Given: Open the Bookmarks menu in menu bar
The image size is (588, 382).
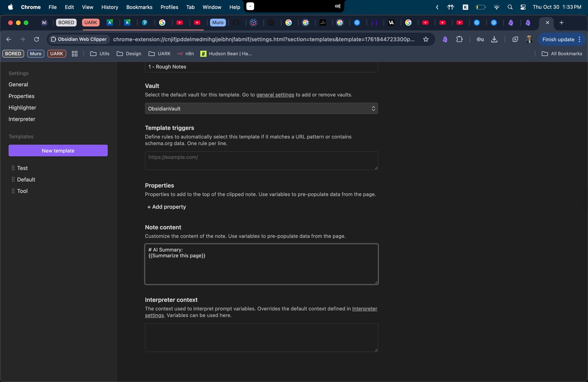Looking at the screenshot, I should (139, 7).
